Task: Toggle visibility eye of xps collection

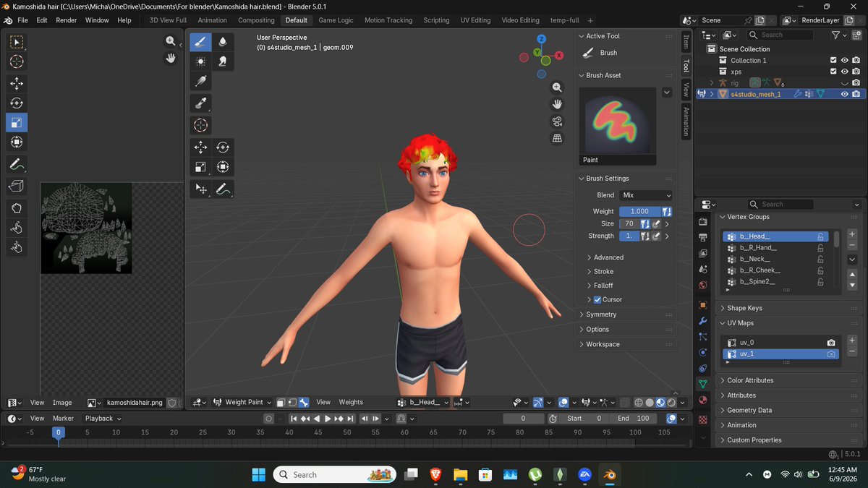Action: coord(844,72)
